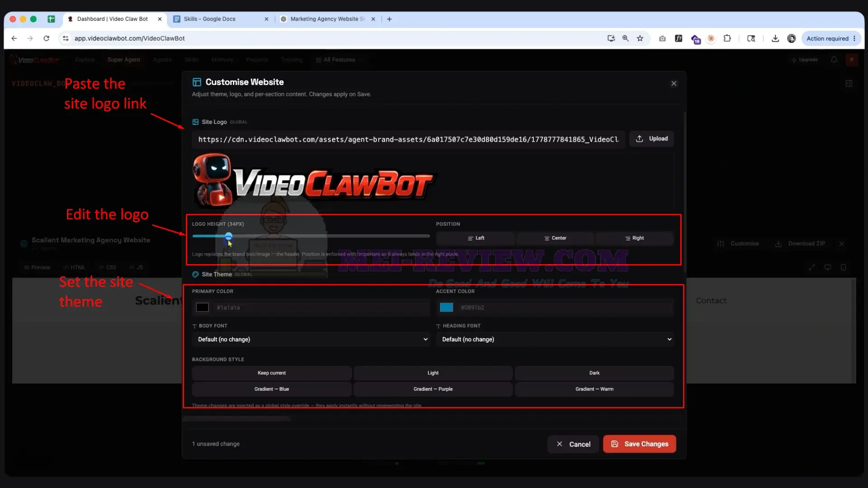Set logo position to Left
This screenshot has width=868, height=488.
475,238
